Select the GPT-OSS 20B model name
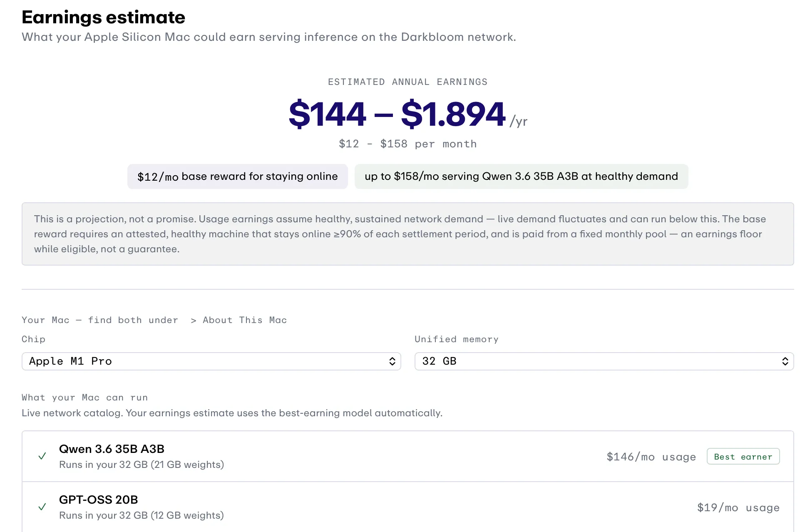 [x=98, y=500]
